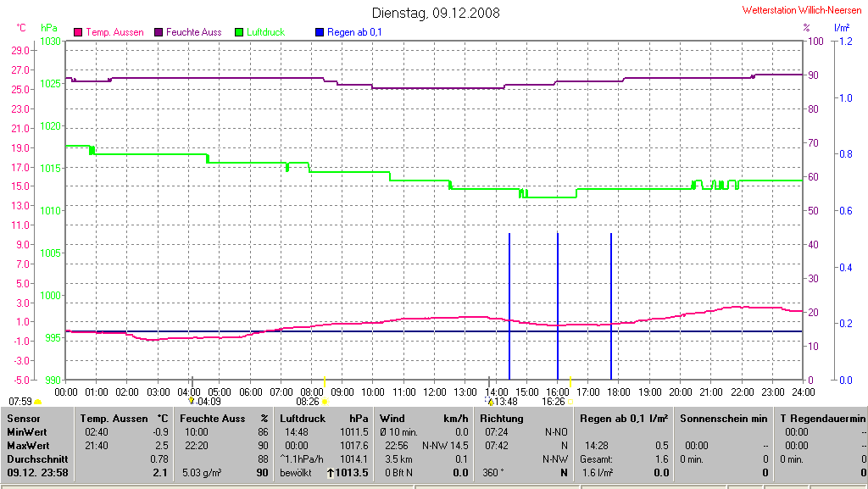
Task: Click the pressure trend up-arrow beside 1013.5
Action: click(x=331, y=473)
